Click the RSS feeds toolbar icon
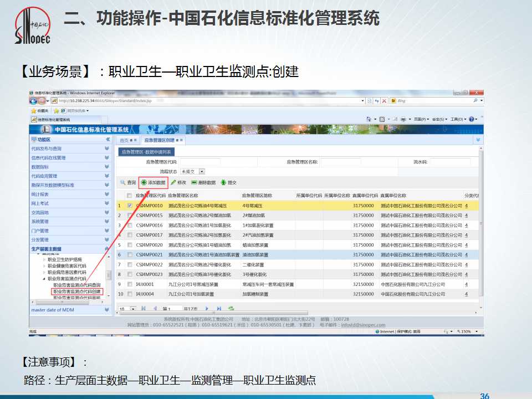Screen dimensions: 532x399 pos(382,119)
